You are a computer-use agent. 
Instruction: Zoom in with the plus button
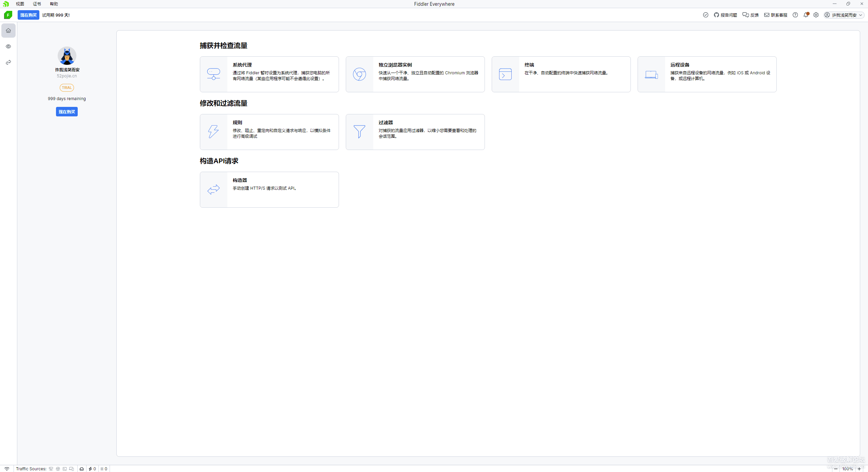point(859,469)
